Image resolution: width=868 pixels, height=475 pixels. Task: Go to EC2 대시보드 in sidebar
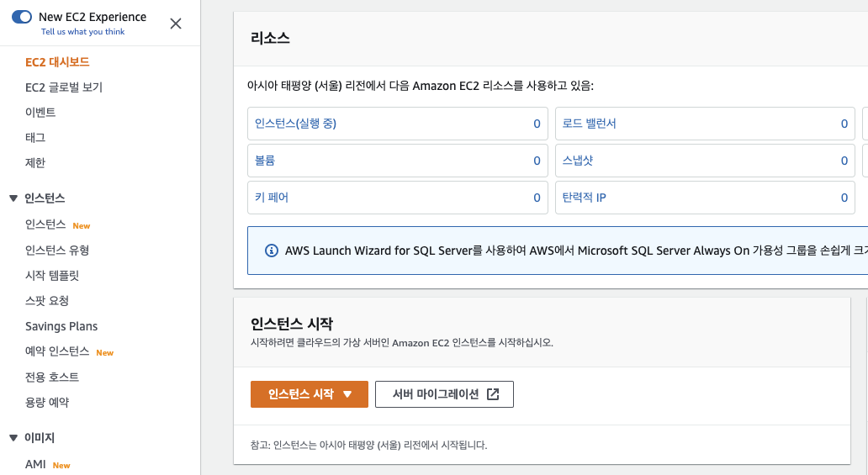coord(57,62)
